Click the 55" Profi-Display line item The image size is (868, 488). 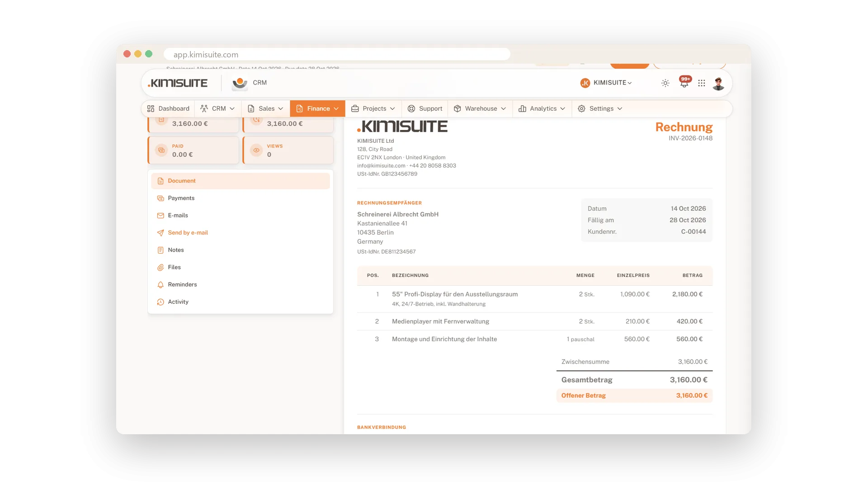535,299
